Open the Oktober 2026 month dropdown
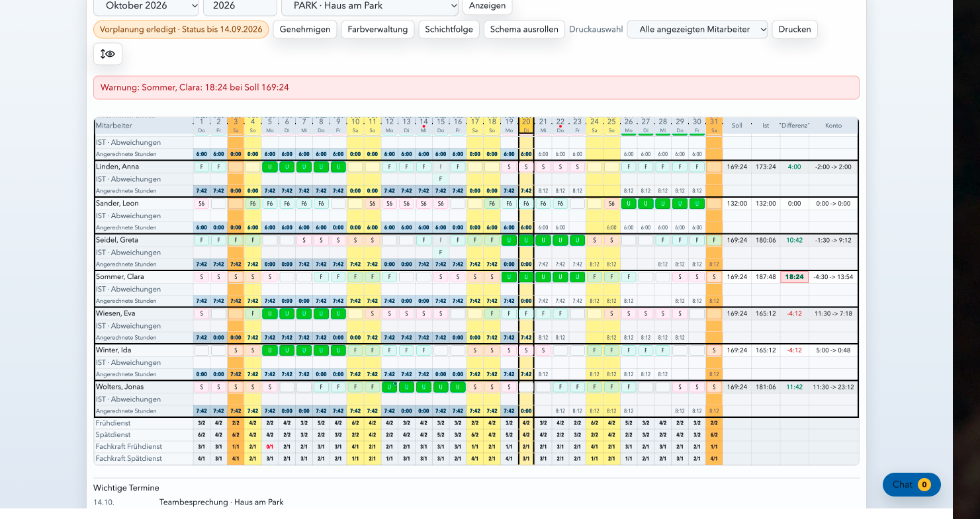Image resolution: width=980 pixels, height=519 pixels. pos(146,5)
